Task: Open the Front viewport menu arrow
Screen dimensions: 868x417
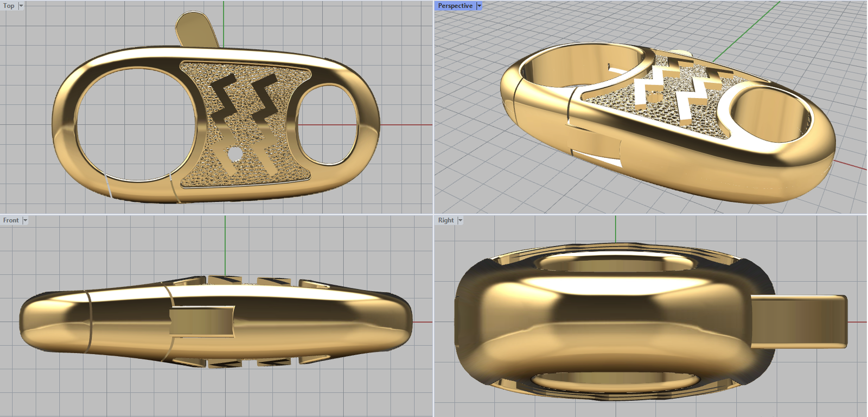Action: tap(25, 220)
